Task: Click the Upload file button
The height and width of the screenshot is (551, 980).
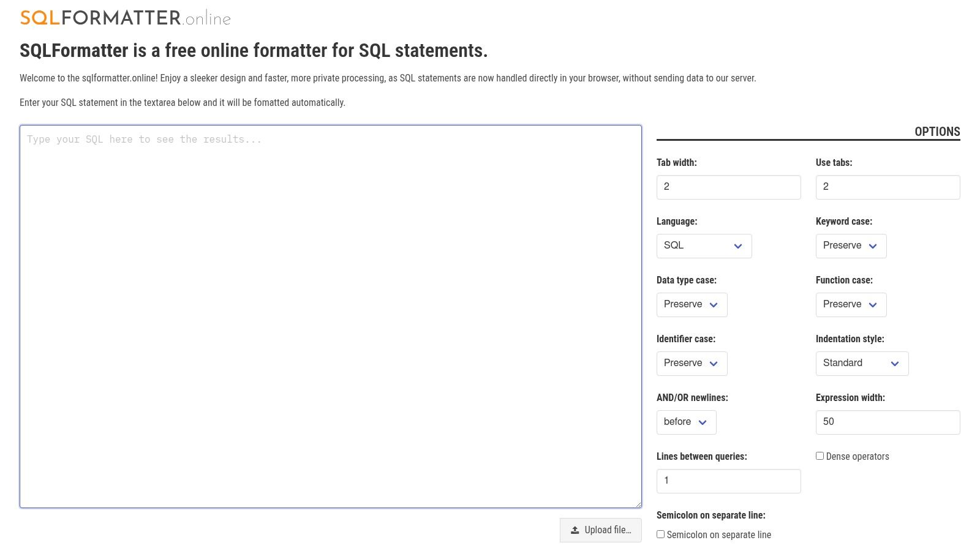Action: click(600, 530)
